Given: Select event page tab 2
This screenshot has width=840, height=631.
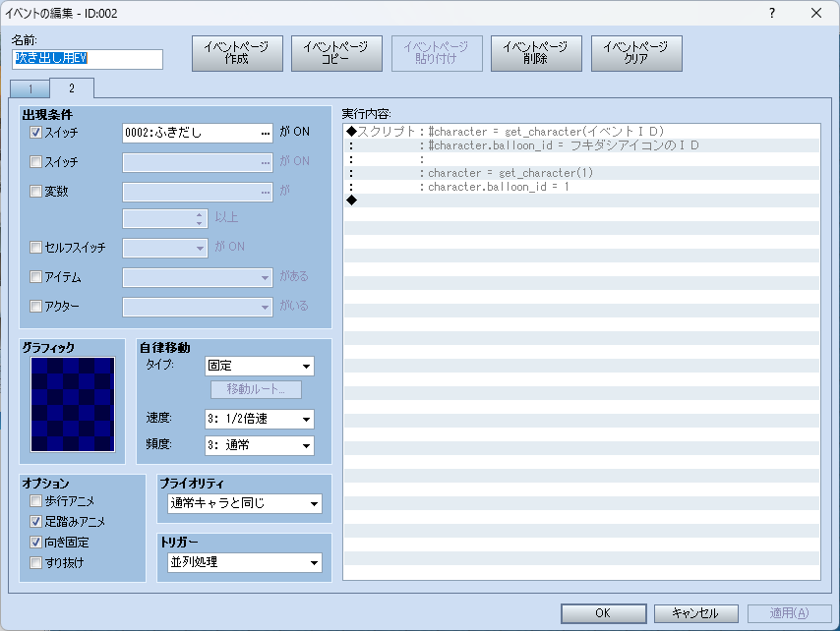Looking at the screenshot, I should point(72,88).
